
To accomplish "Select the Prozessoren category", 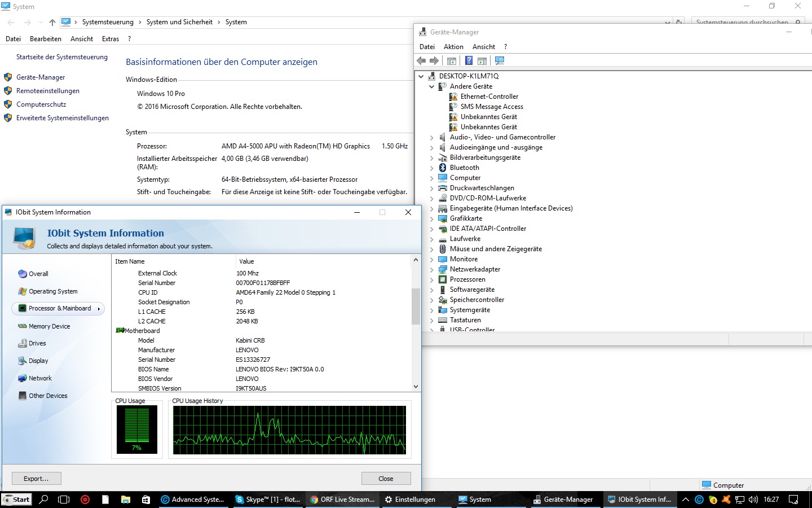I will pyautogui.click(x=467, y=279).
